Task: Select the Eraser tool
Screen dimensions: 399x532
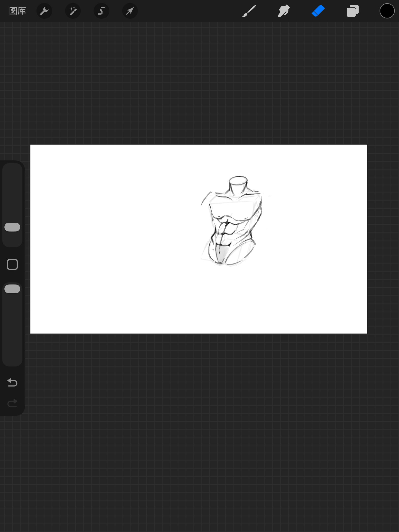Action: pyautogui.click(x=318, y=11)
